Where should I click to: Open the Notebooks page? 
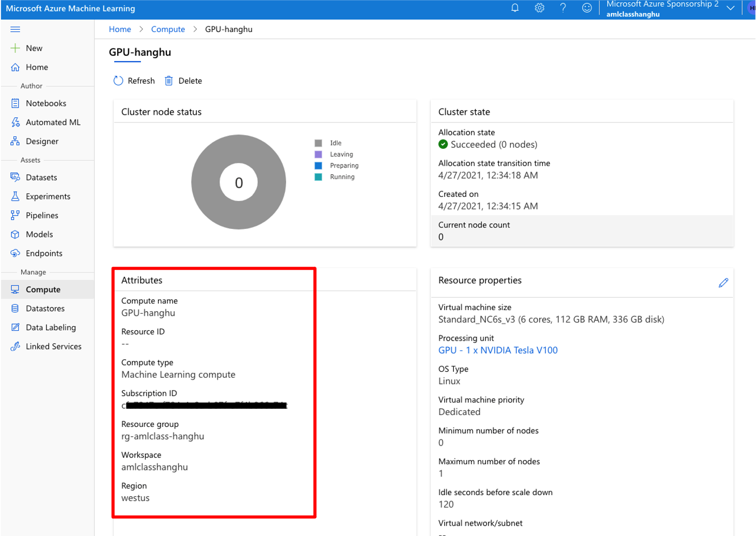46,103
